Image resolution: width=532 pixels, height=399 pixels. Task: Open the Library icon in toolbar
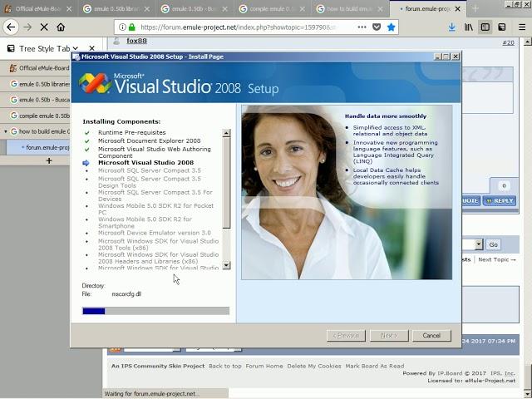click(x=469, y=27)
